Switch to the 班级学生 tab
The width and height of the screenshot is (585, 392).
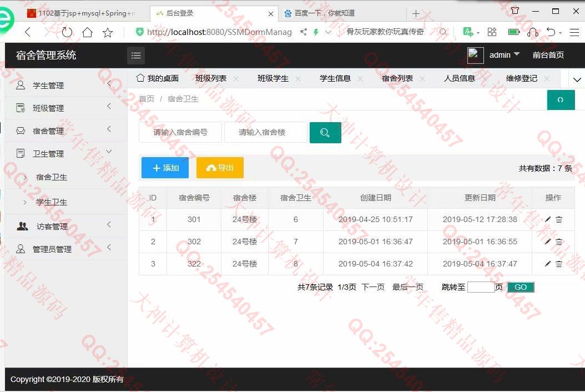273,78
